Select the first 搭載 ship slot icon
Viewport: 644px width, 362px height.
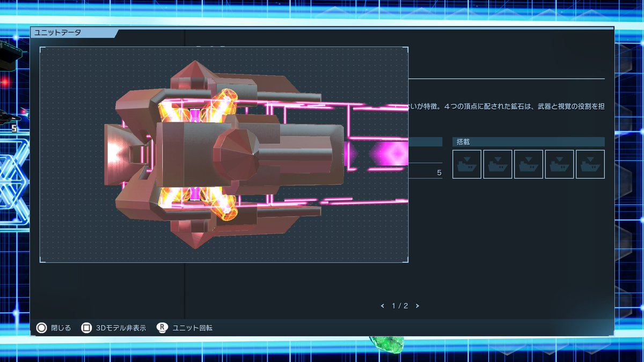(467, 164)
